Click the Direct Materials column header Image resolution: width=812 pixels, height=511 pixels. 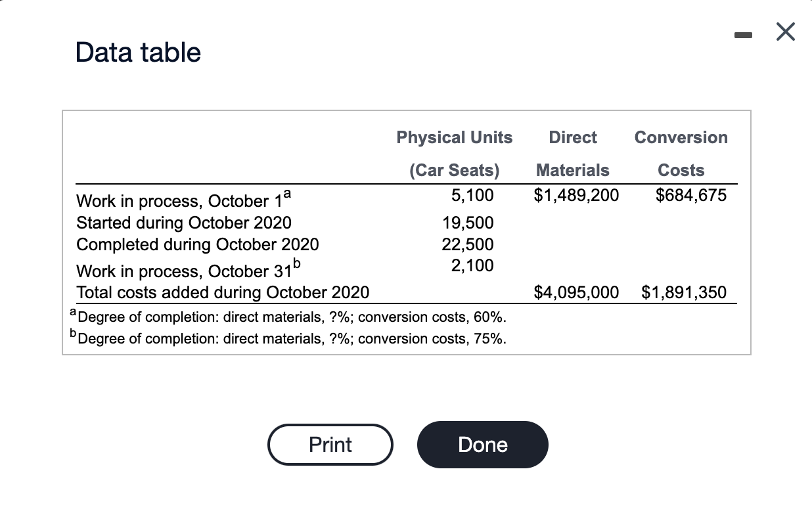click(x=572, y=154)
